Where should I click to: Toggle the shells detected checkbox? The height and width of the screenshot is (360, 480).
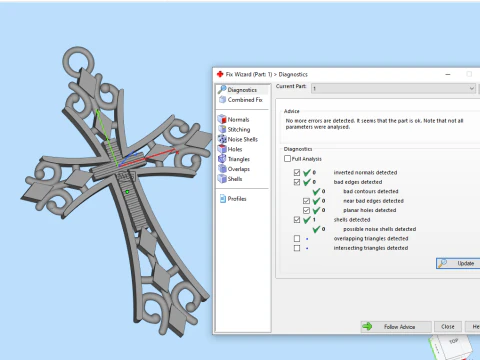click(297, 220)
